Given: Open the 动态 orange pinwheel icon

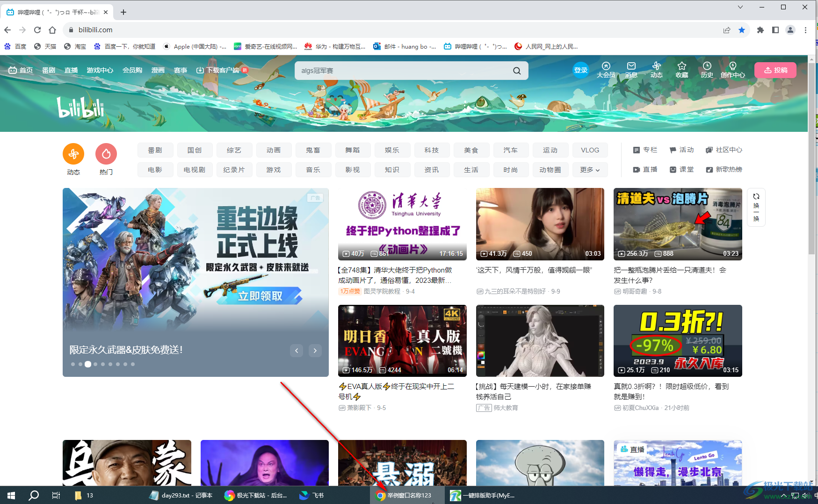Looking at the screenshot, I should pyautogui.click(x=73, y=154).
